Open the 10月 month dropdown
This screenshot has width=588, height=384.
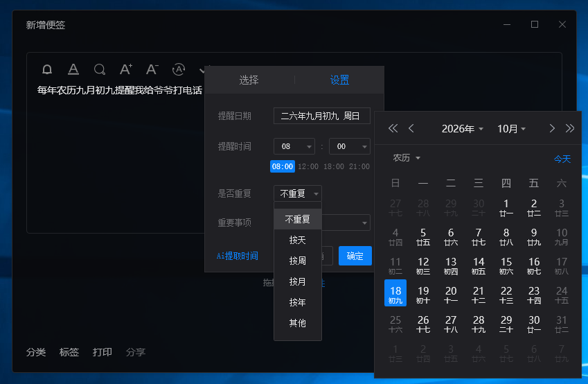pyautogui.click(x=512, y=129)
